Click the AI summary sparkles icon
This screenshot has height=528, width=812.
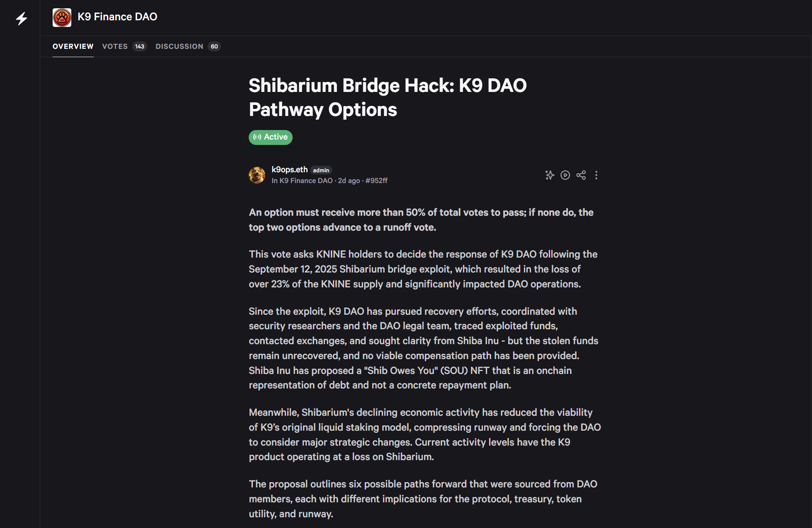click(x=550, y=175)
